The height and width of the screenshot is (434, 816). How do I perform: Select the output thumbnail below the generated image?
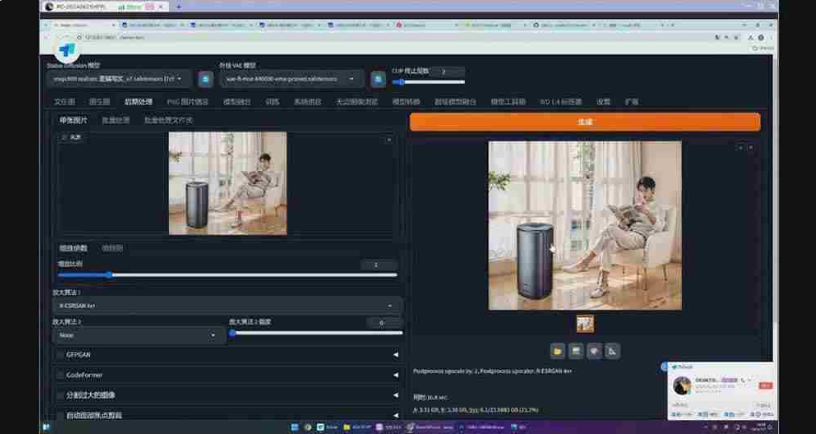585,324
